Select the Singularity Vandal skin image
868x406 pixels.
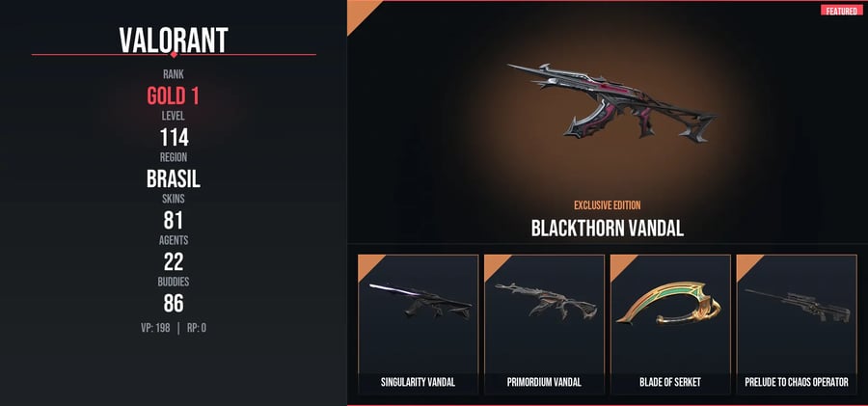[x=420, y=301]
